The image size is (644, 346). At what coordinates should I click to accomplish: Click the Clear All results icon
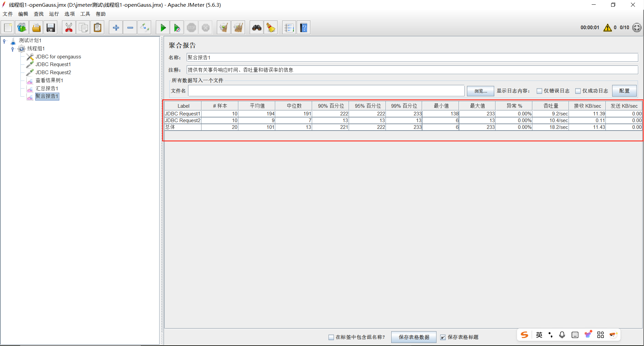pyautogui.click(x=238, y=28)
